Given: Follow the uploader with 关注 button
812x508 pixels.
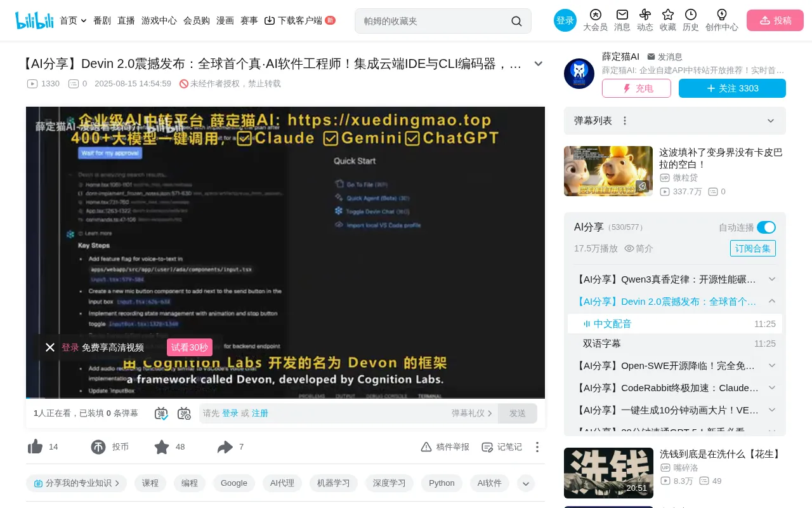Looking at the screenshot, I should [732, 88].
